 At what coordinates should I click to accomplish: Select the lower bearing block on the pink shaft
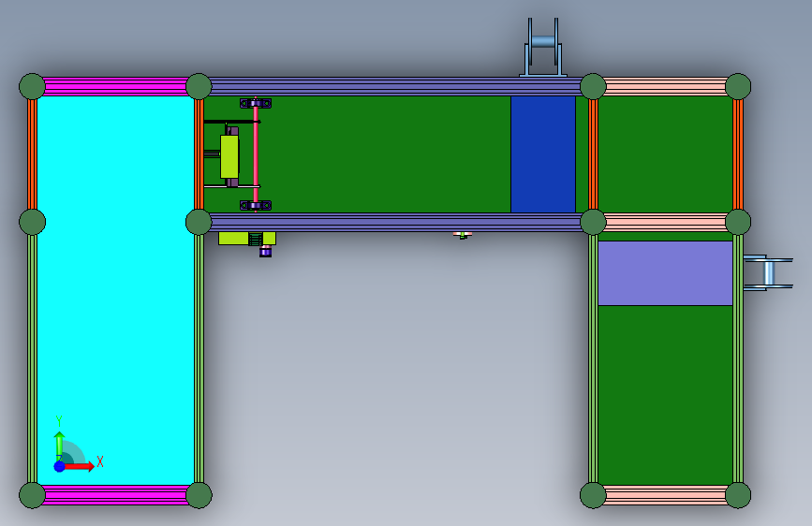(256, 206)
